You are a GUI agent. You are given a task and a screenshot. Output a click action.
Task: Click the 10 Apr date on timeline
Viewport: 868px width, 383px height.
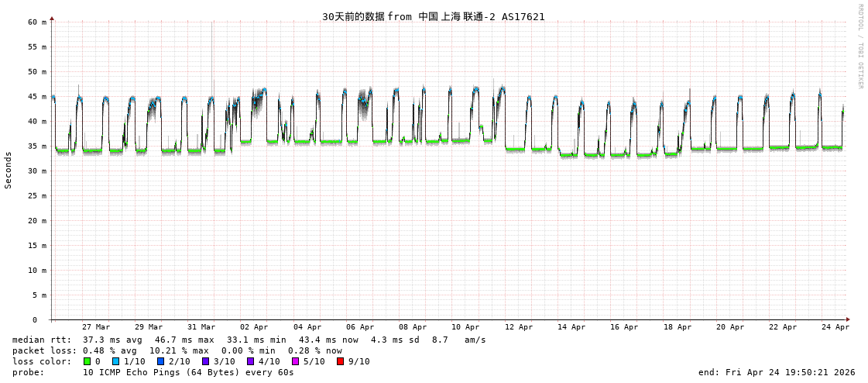[x=465, y=327]
